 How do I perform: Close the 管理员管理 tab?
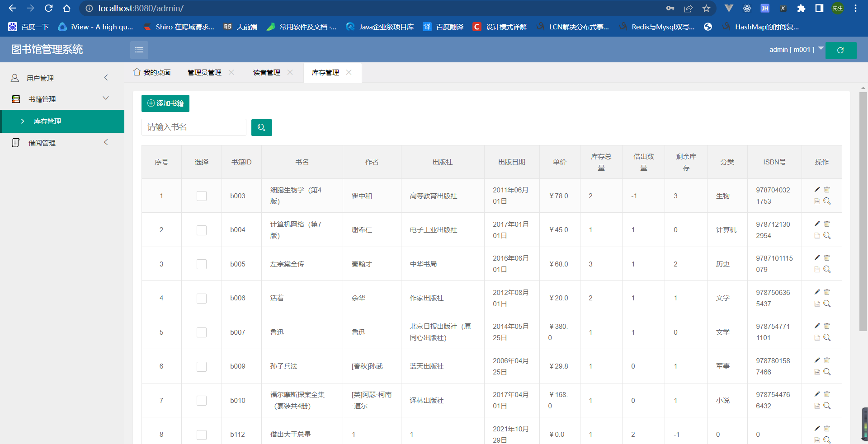click(x=231, y=72)
